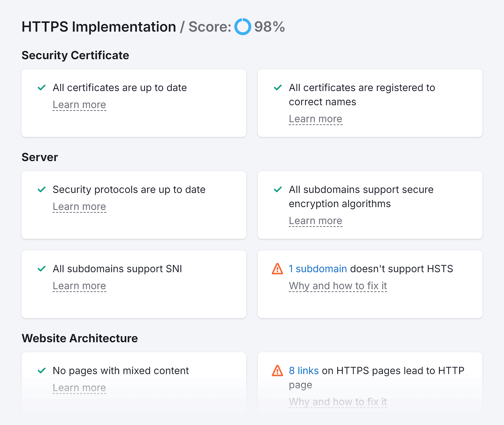The image size is (504, 425).
Task: Click text 'Security protocols are up to date'
Action: point(129,190)
